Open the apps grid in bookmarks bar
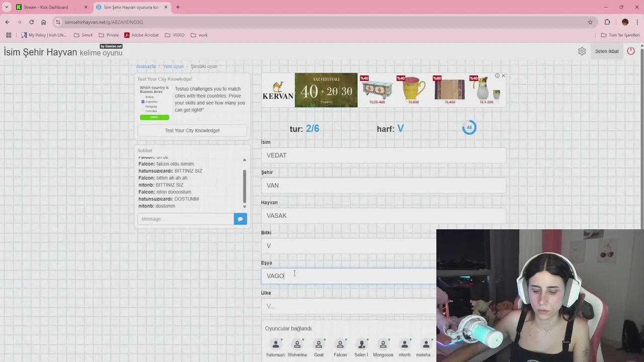The image size is (644, 362). point(9,35)
